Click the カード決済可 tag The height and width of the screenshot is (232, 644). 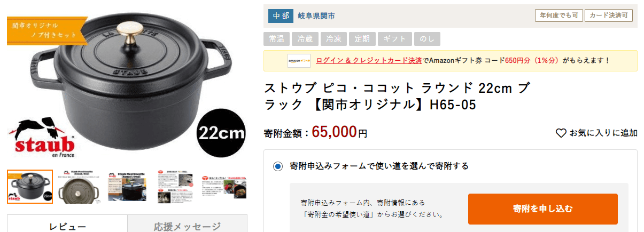tap(609, 15)
